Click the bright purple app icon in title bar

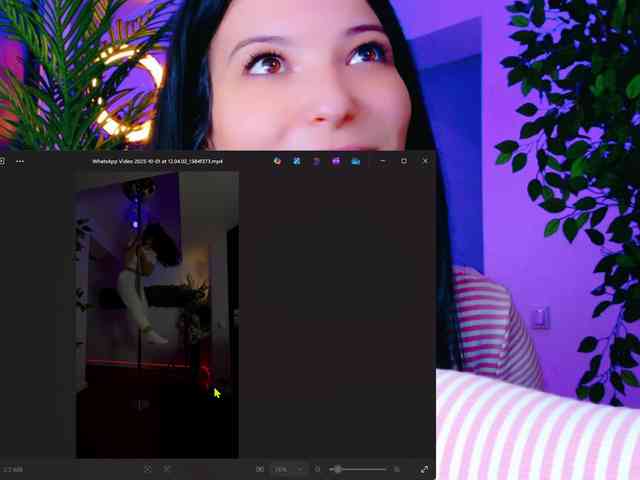[336, 161]
